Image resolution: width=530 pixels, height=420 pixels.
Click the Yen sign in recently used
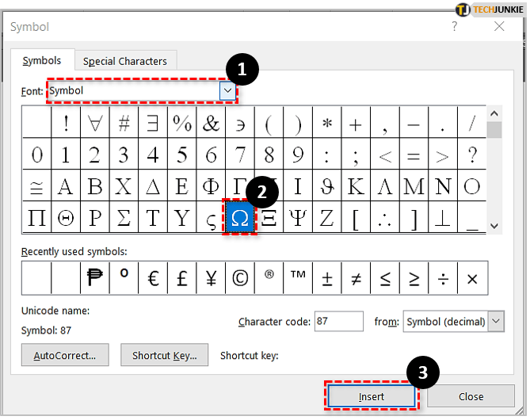(x=211, y=278)
